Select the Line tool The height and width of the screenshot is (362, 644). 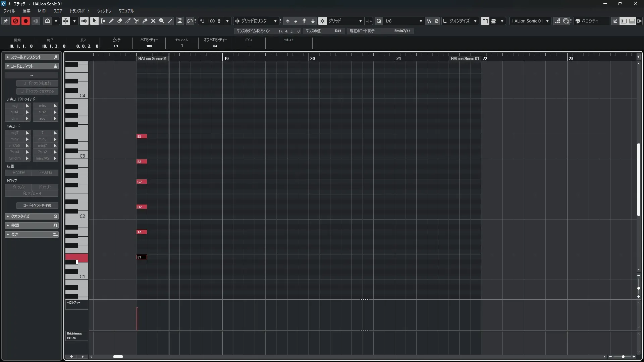pos(170,21)
